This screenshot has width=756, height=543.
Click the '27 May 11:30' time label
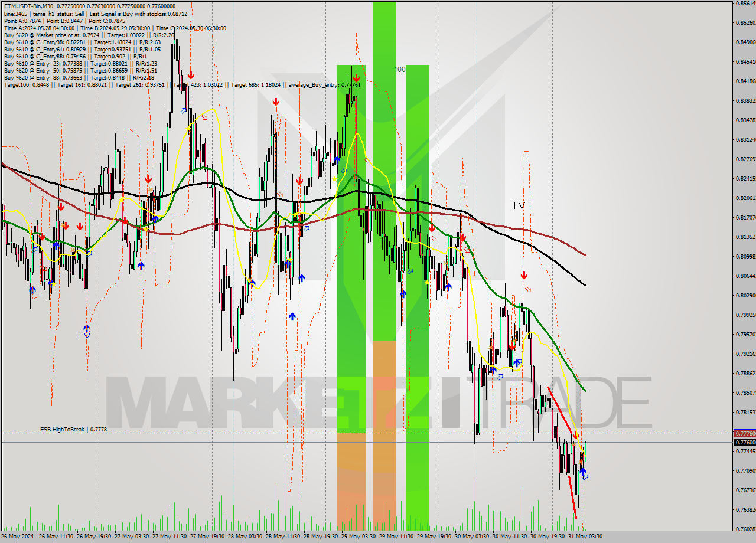point(170,537)
